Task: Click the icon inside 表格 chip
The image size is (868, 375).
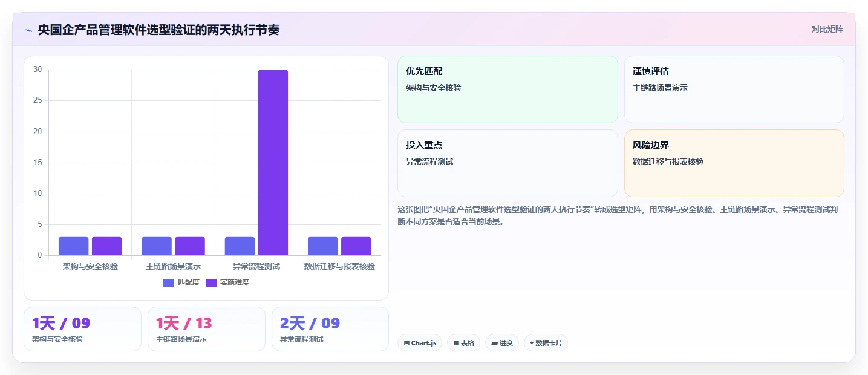Action: pyautogui.click(x=456, y=343)
